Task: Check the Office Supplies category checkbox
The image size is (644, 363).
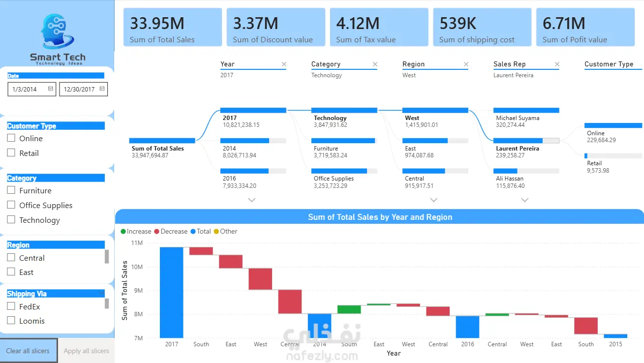Action: click(11, 205)
